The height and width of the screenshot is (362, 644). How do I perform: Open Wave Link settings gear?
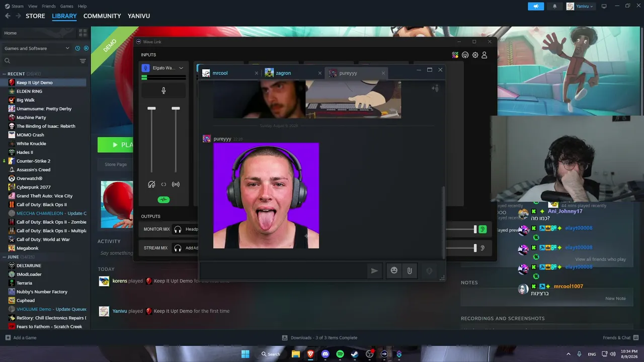click(x=475, y=55)
